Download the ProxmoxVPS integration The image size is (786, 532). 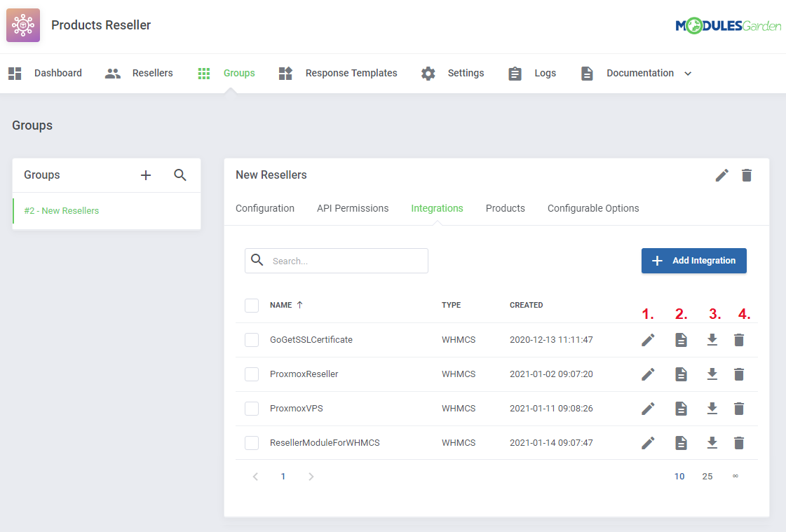pyautogui.click(x=712, y=409)
